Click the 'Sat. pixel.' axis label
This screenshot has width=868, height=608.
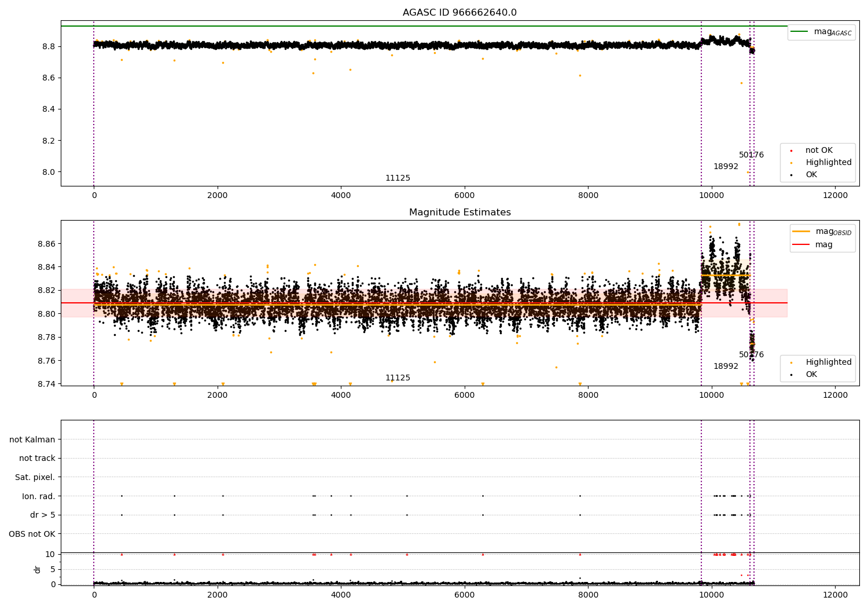click(35, 477)
